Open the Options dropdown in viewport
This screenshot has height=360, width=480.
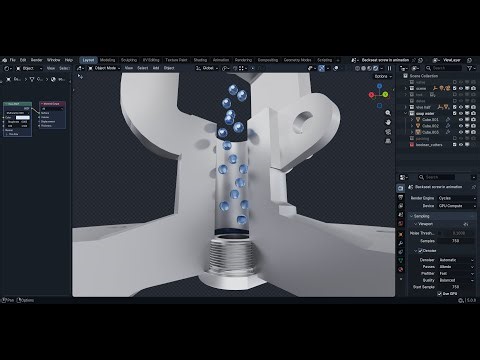click(x=382, y=76)
